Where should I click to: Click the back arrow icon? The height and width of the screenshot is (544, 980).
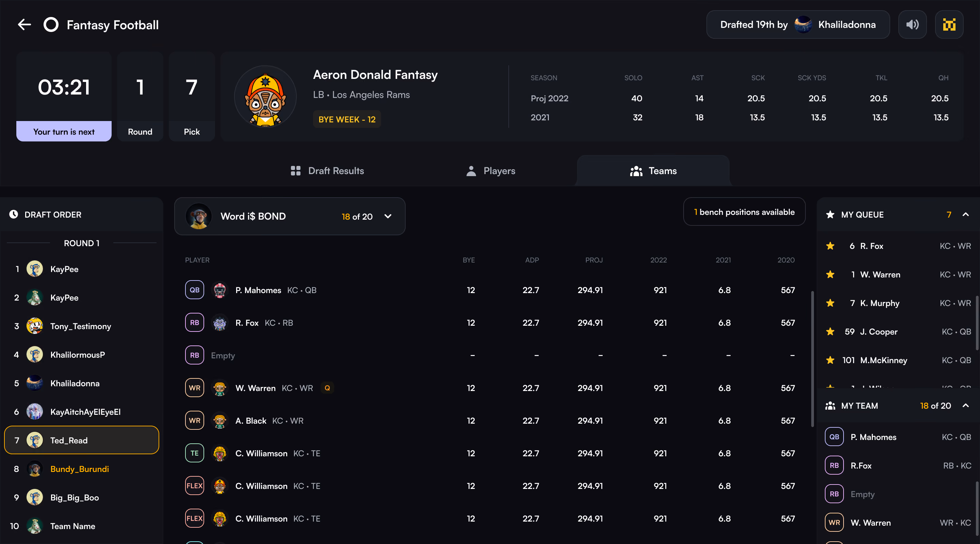tap(24, 25)
